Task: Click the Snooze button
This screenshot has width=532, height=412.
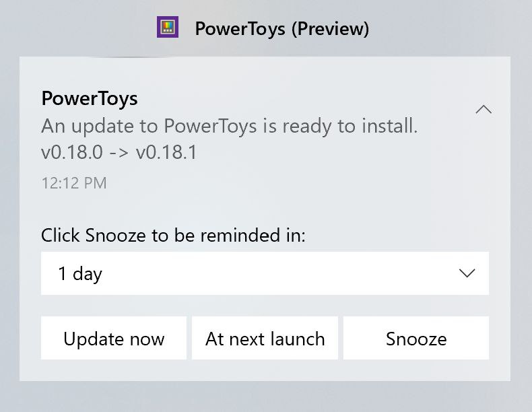Action: point(416,338)
